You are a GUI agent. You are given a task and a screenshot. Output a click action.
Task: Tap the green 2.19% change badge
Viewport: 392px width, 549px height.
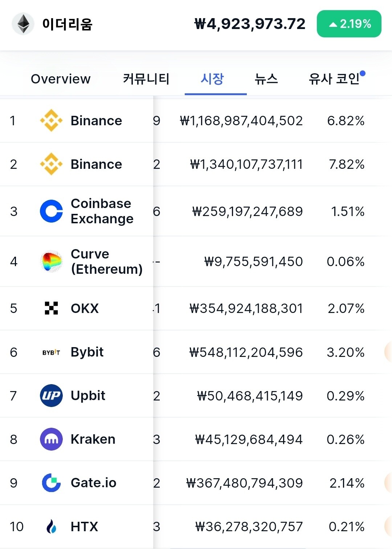click(349, 24)
